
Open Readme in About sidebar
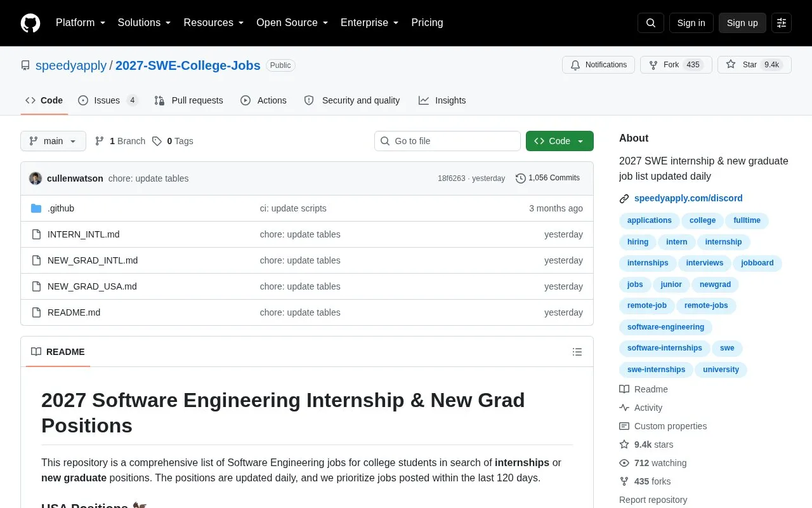click(643, 389)
